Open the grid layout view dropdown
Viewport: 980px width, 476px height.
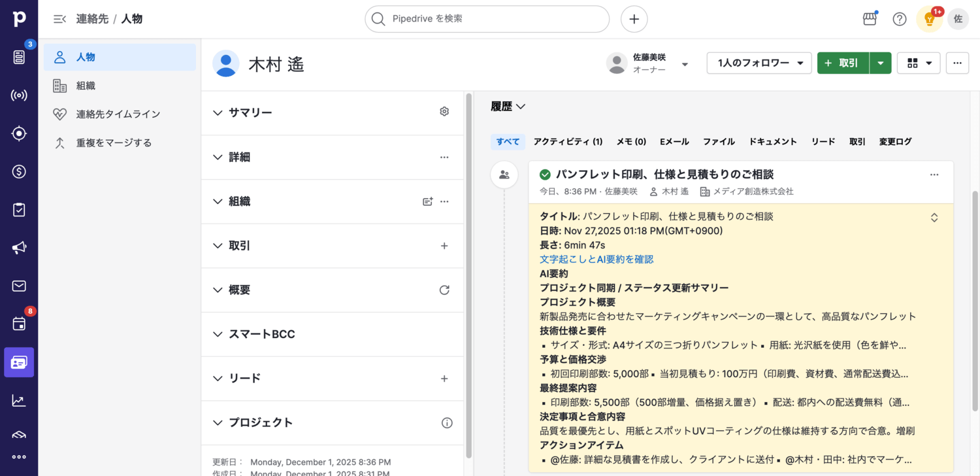coord(919,63)
